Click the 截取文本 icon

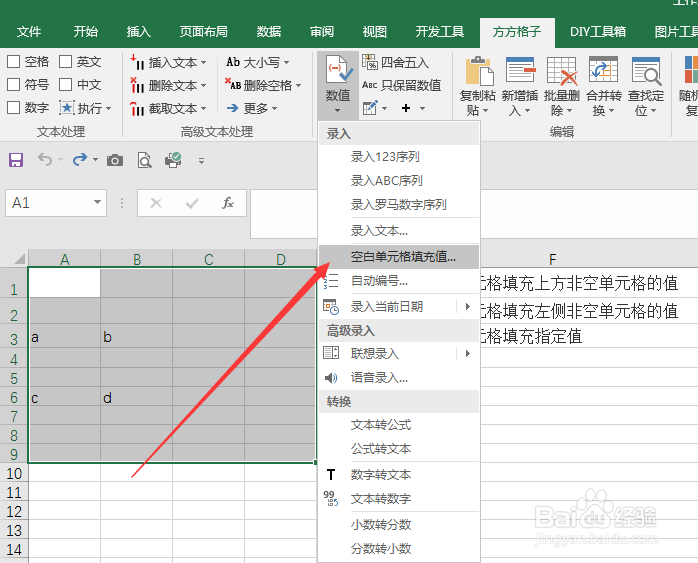click(137, 108)
